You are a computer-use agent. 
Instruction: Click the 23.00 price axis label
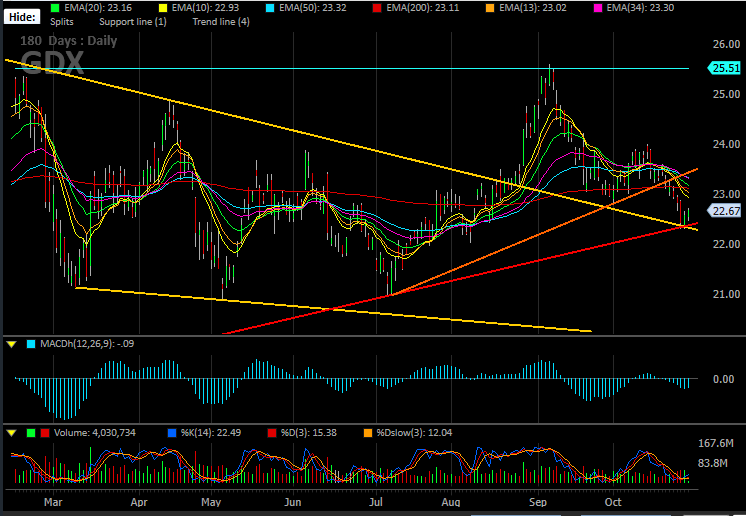click(x=726, y=194)
